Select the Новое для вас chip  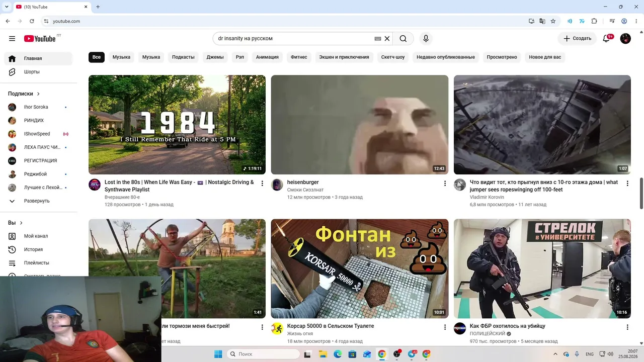click(545, 57)
